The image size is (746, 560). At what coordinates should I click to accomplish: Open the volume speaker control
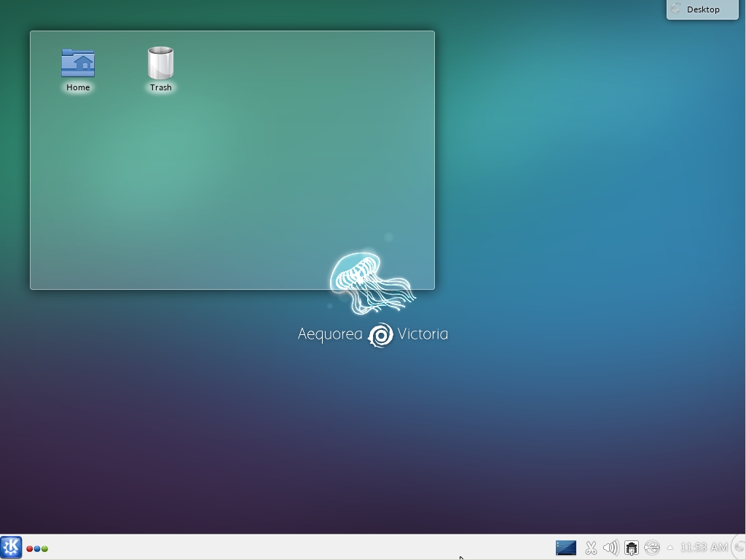tap(610, 548)
